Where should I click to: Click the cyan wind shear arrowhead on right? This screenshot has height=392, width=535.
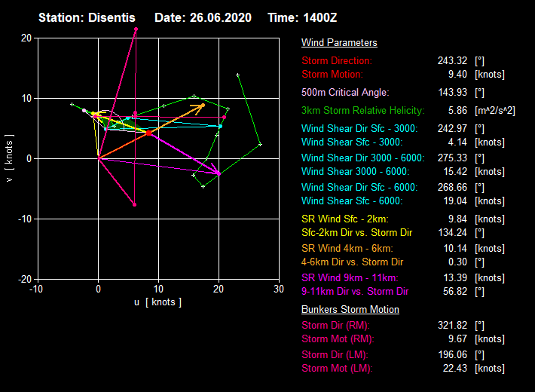[220, 126]
